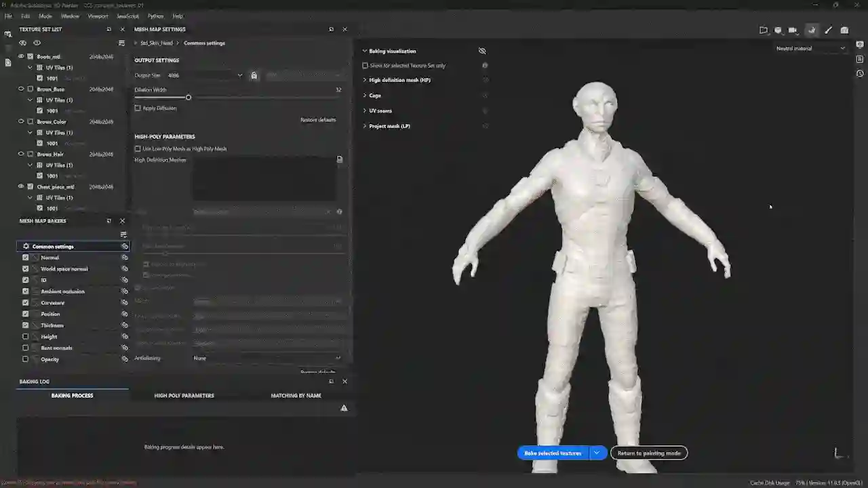This screenshot has height=488, width=868.
Task: Click the link icon beside ID baker
Action: pos(125,280)
